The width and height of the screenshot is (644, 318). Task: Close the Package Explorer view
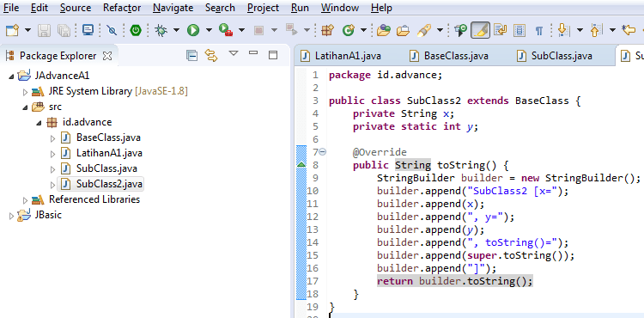pyautogui.click(x=107, y=56)
